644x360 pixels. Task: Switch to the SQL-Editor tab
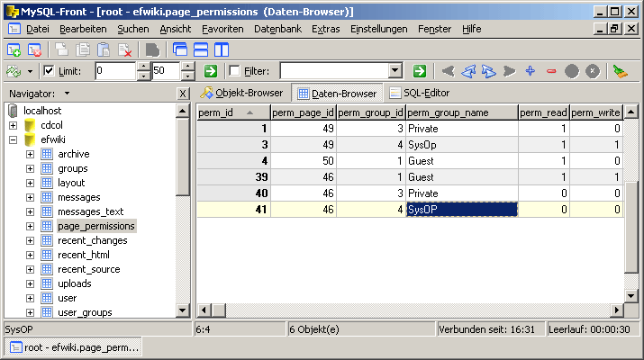[x=420, y=93]
